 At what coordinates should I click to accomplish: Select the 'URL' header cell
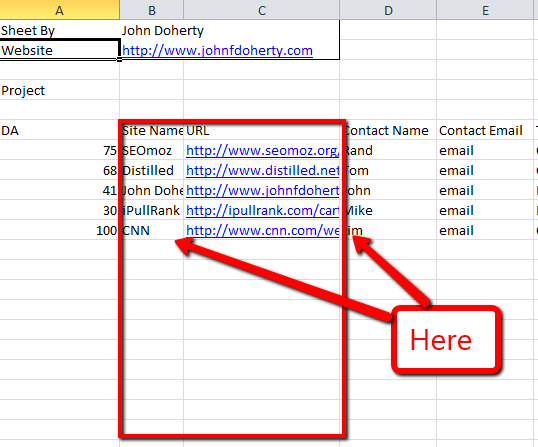point(262,130)
